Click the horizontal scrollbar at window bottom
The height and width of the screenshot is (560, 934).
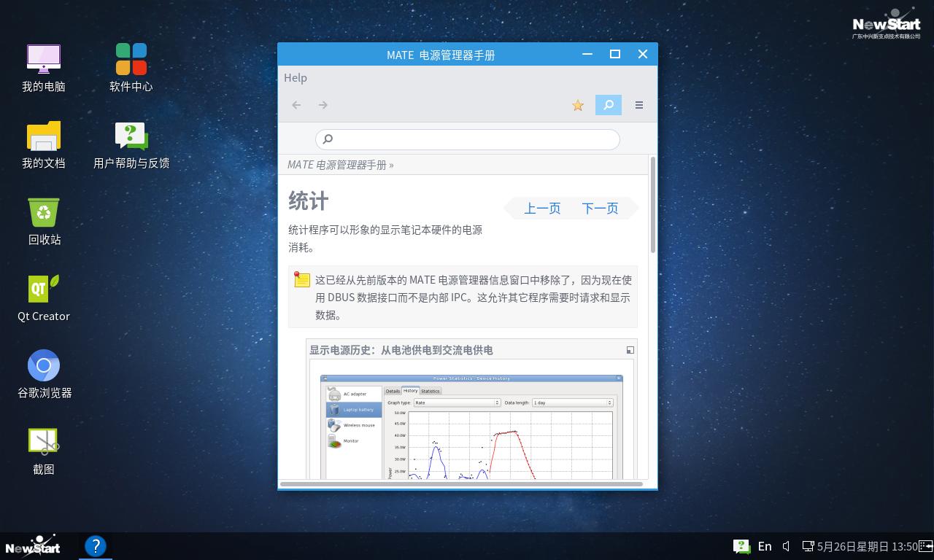pos(461,484)
